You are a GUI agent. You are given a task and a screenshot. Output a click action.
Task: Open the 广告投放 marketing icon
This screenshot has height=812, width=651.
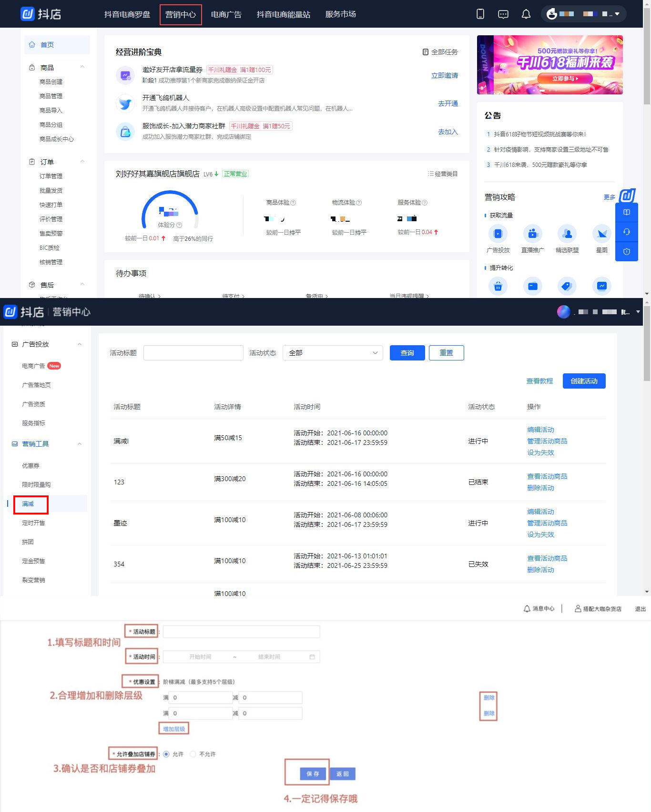tap(498, 234)
